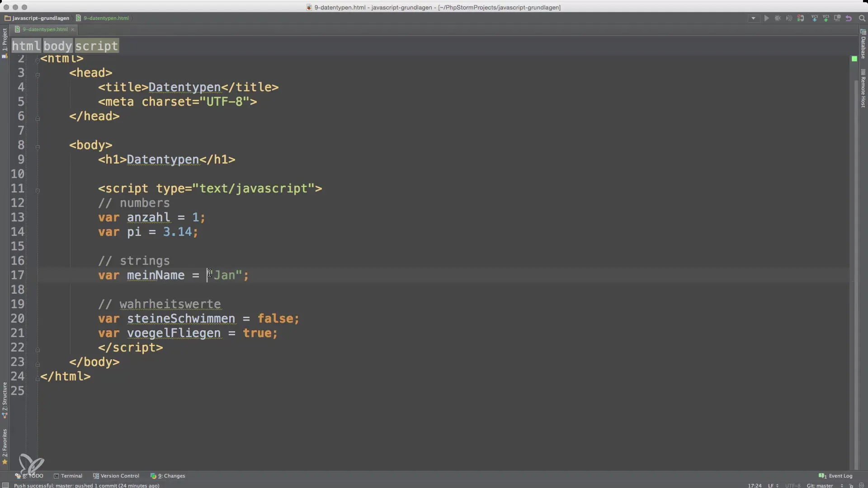Open the run configuration dropdown
Image resolution: width=868 pixels, height=488 pixels.
click(x=753, y=19)
